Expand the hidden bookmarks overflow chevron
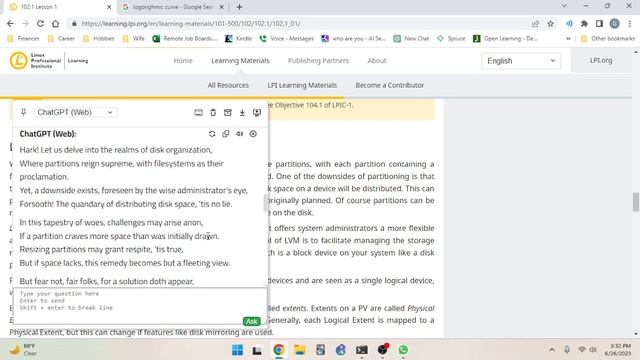 (x=568, y=39)
